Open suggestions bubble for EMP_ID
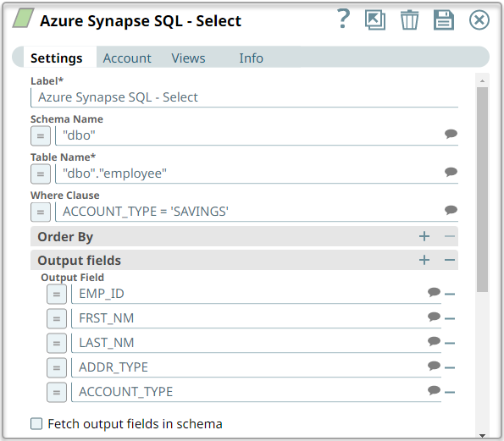This screenshot has width=504, height=441. [x=434, y=292]
